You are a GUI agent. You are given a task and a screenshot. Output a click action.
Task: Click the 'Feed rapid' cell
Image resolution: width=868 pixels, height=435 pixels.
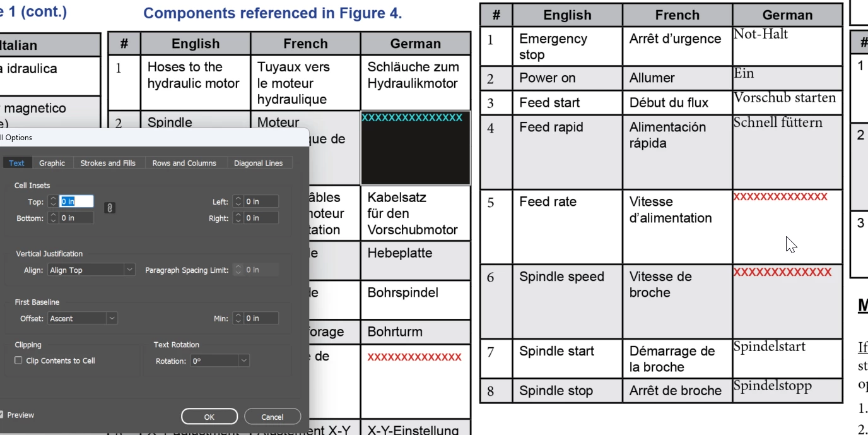[567, 152]
